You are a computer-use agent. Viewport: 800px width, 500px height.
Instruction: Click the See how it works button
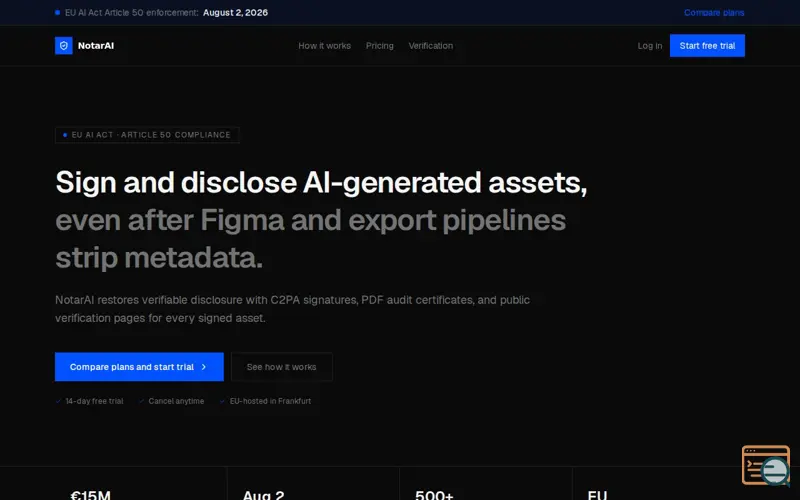click(282, 367)
